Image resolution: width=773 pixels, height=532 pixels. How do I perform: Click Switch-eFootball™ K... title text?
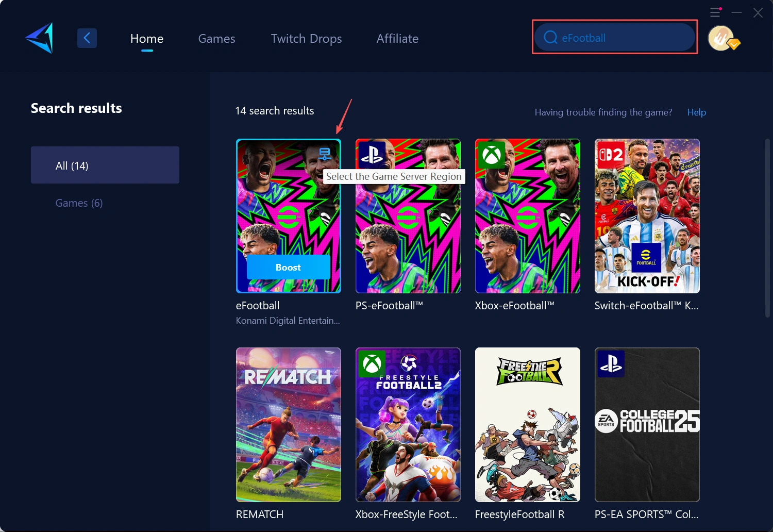click(x=647, y=306)
